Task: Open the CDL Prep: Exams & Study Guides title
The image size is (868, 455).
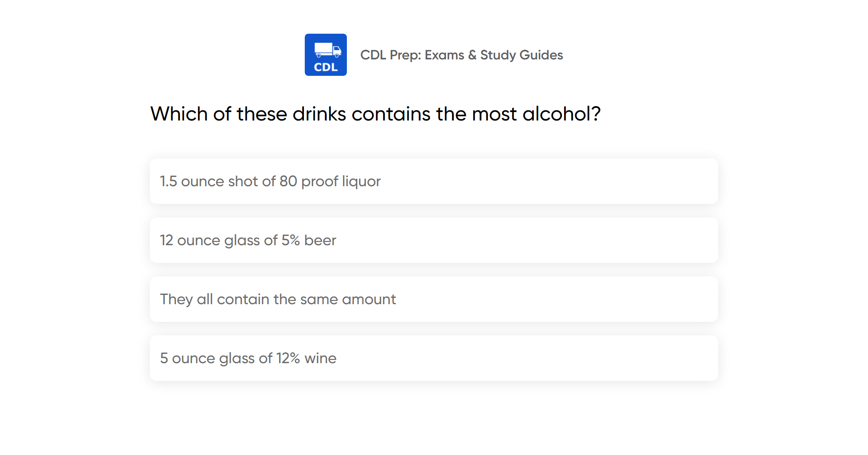Action: [461, 55]
